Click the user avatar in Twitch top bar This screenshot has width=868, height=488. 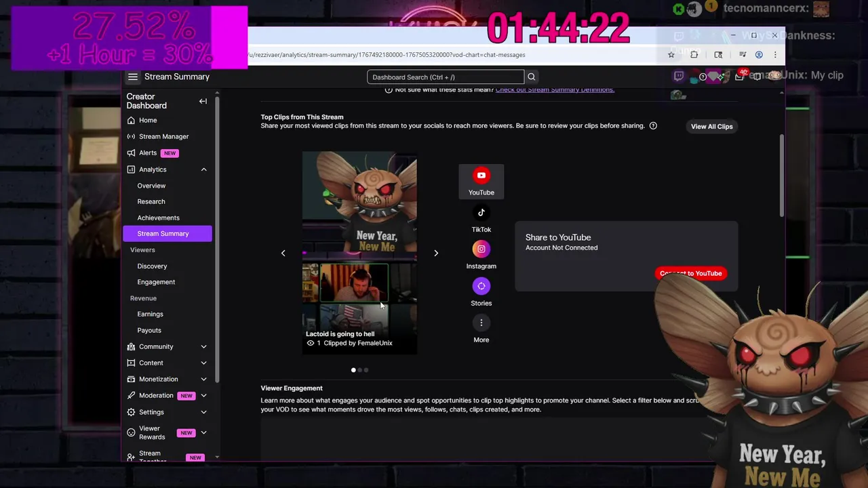(774, 77)
